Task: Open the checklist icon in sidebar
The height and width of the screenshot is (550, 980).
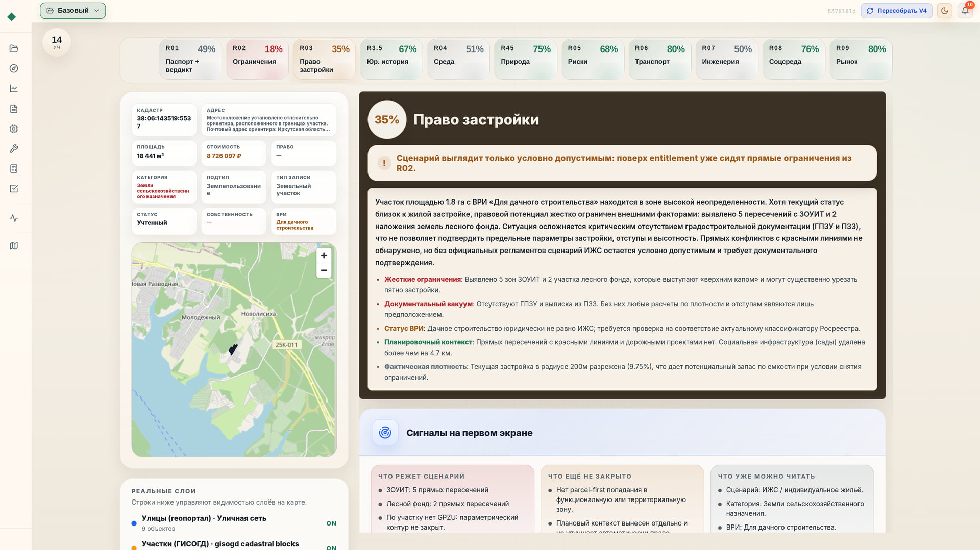Action: point(14,188)
